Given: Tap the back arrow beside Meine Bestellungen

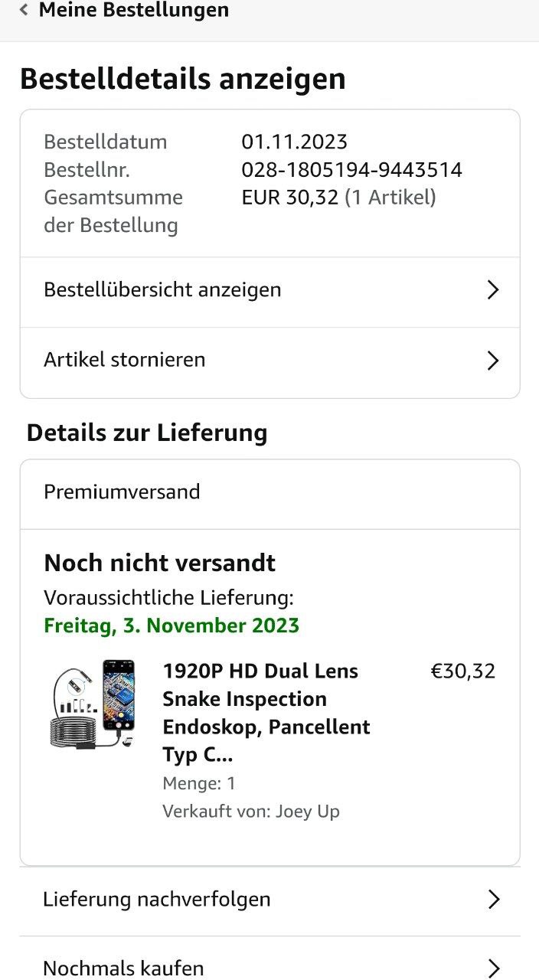Looking at the screenshot, I should click(x=24, y=11).
